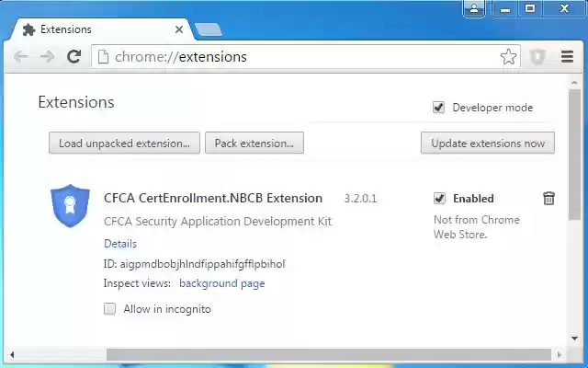This screenshot has width=588, height=368.
Task: Open the Details link for the CFCA extension
Action: click(120, 244)
